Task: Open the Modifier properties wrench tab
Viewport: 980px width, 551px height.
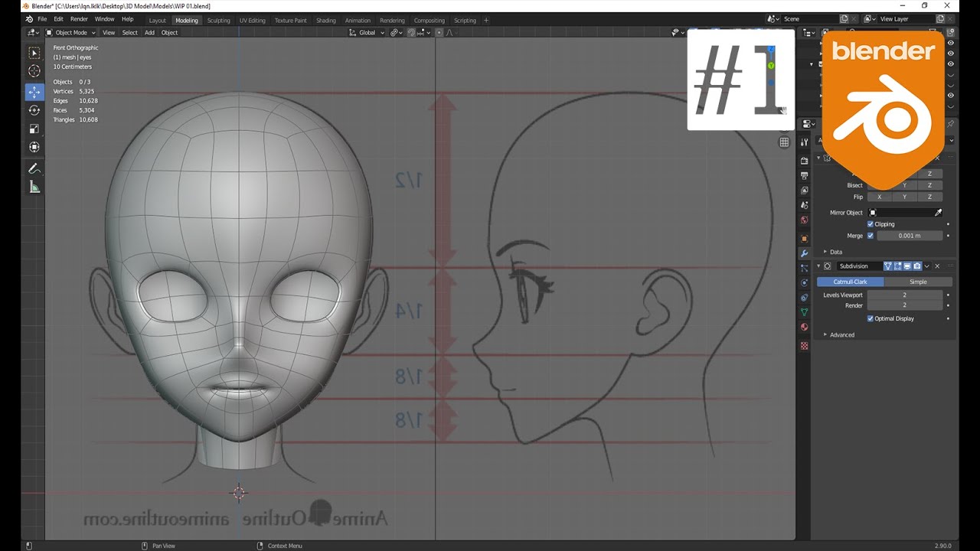Action: point(804,253)
